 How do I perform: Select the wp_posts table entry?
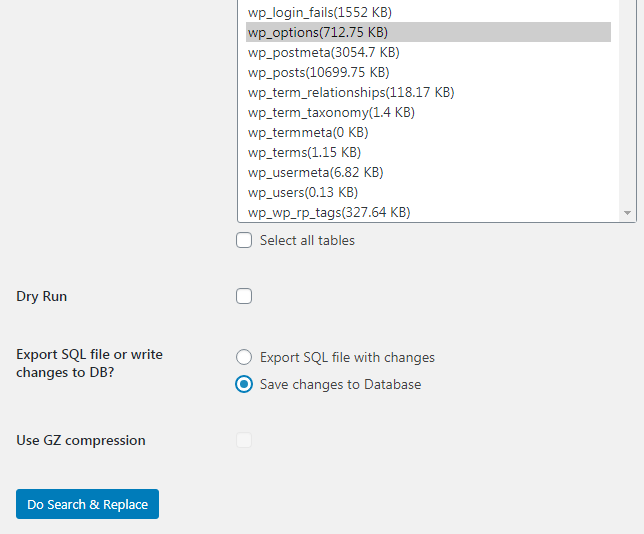(x=428, y=72)
